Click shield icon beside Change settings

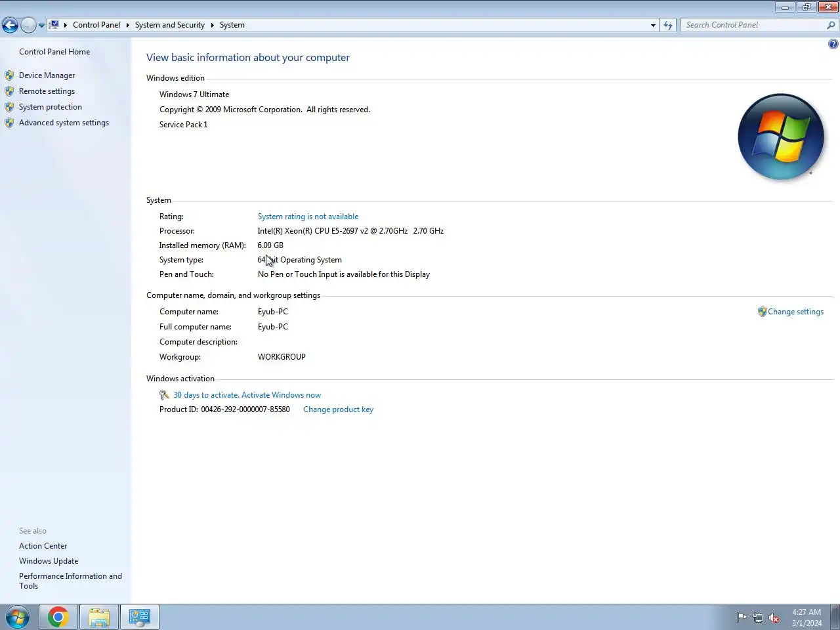click(762, 312)
